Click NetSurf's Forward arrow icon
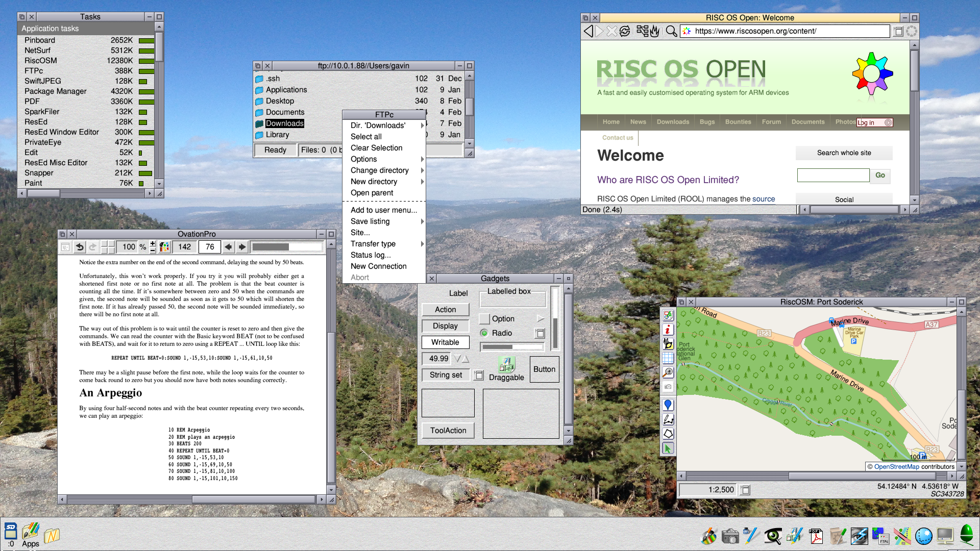 pyautogui.click(x=600, y=31)
